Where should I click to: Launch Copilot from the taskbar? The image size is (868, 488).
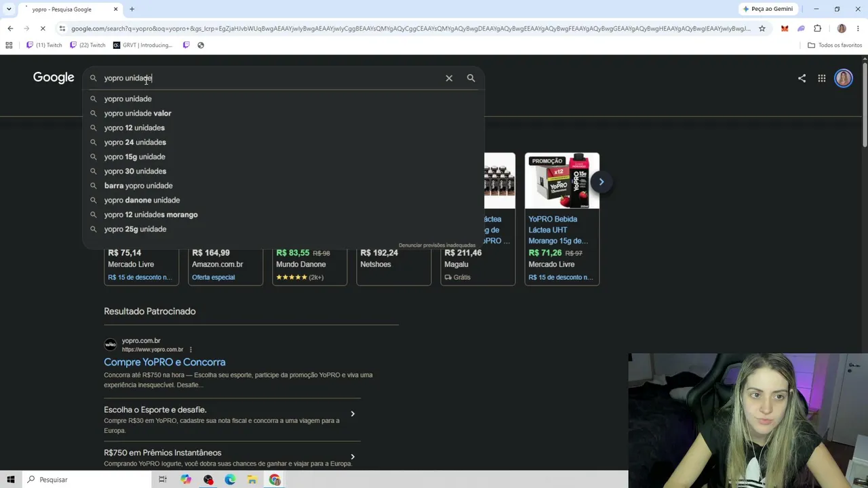point(186,479)
